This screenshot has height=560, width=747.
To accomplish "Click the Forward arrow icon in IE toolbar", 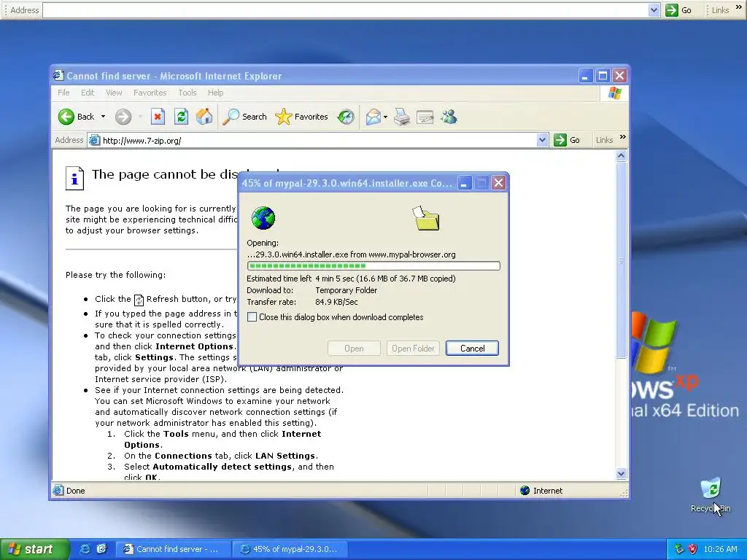I will (x=123, y=117).
